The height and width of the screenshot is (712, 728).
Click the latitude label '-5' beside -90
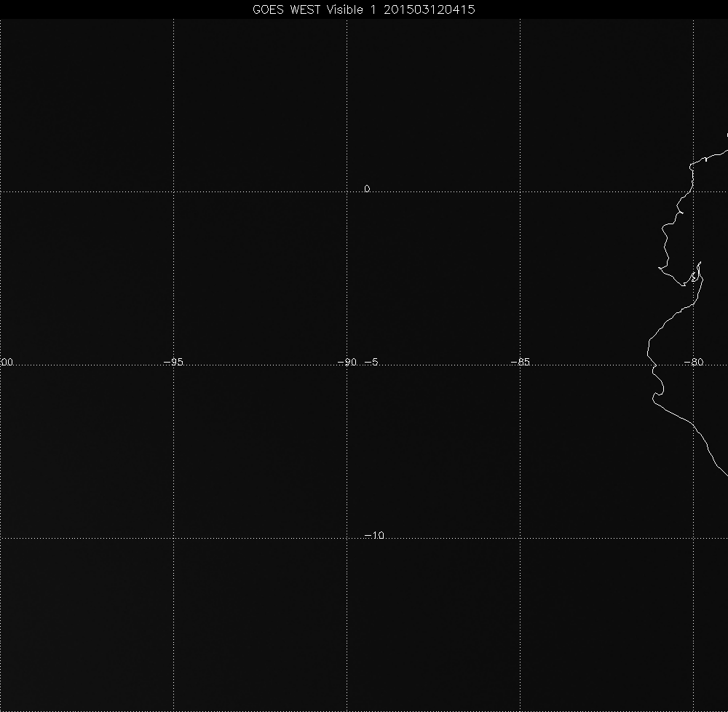click(371, 362)
